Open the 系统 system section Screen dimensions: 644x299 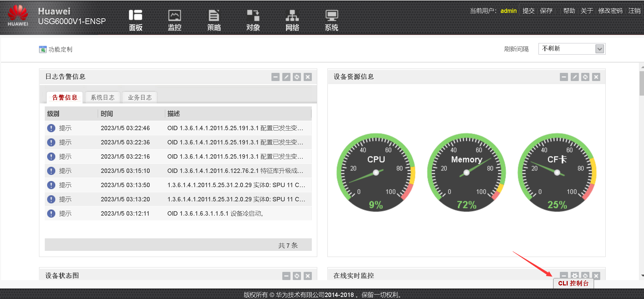pos(332,20)
